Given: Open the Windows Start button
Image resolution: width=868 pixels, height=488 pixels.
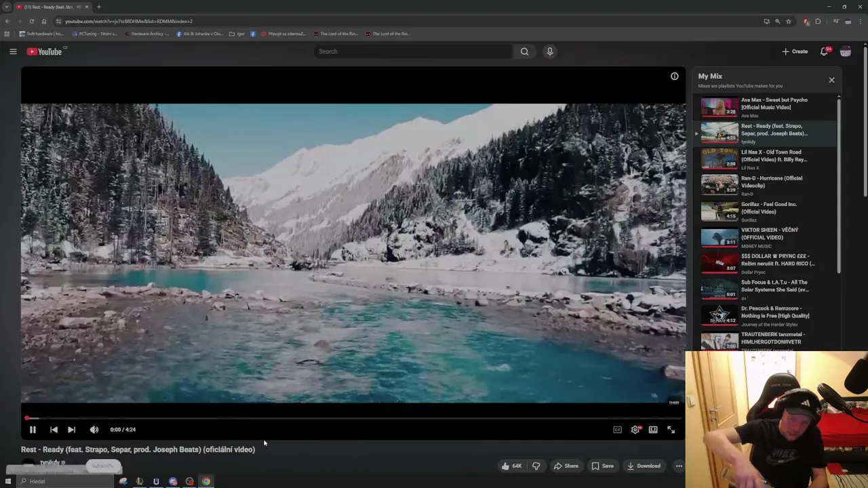Looking at the screenshot, I should point(8,481).
